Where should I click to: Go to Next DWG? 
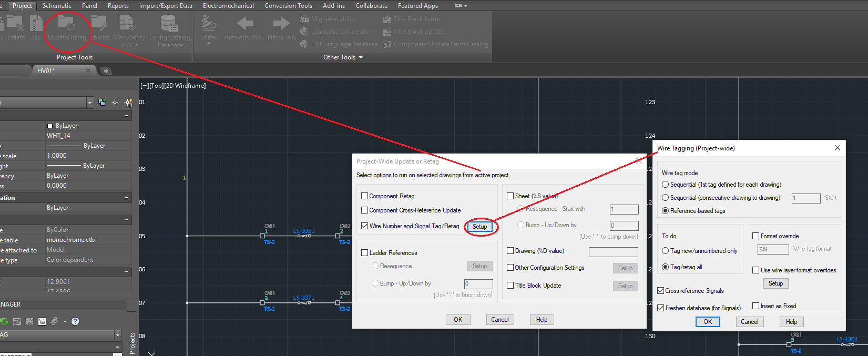click(x=282, y=27)
